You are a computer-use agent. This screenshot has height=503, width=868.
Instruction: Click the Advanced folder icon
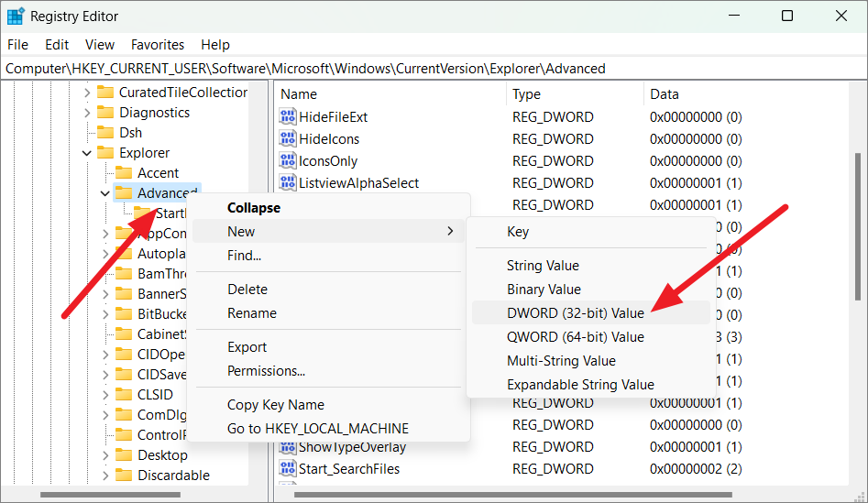tap(124, 193)
